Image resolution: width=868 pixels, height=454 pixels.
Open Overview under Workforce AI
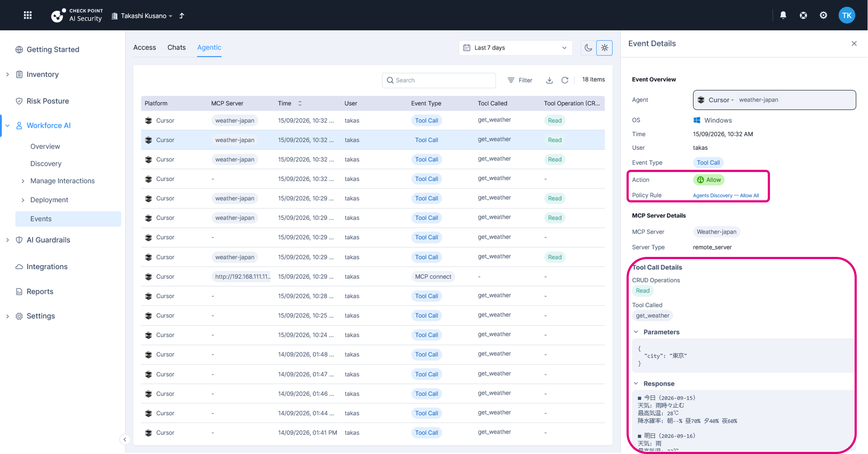pos(45,146)
